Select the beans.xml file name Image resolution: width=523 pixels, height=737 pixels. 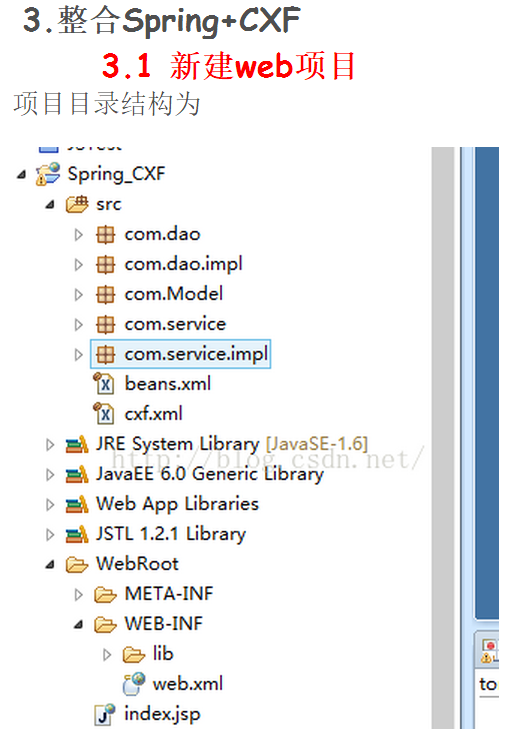point(168,384)
